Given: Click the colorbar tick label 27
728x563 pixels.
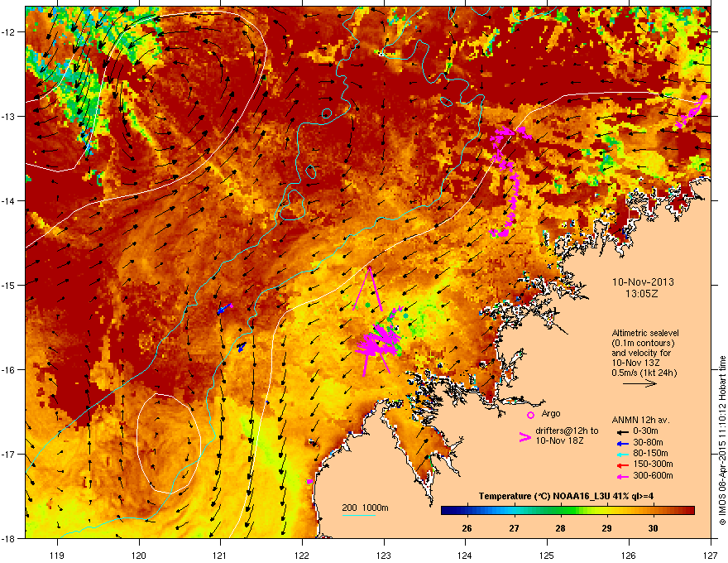Looking at the screenshot, I should 514,528.
